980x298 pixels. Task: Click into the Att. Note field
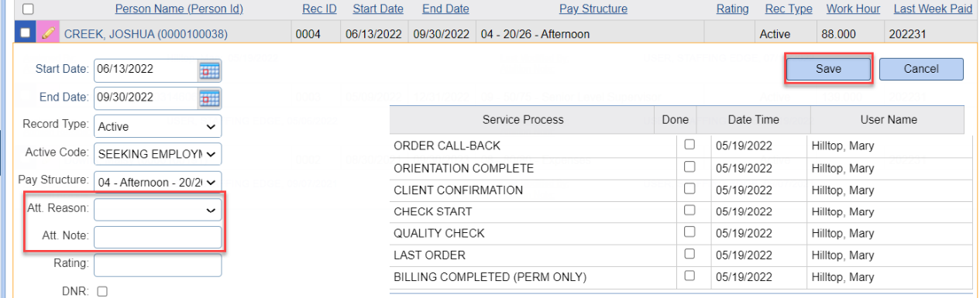[x=158, y=238]
